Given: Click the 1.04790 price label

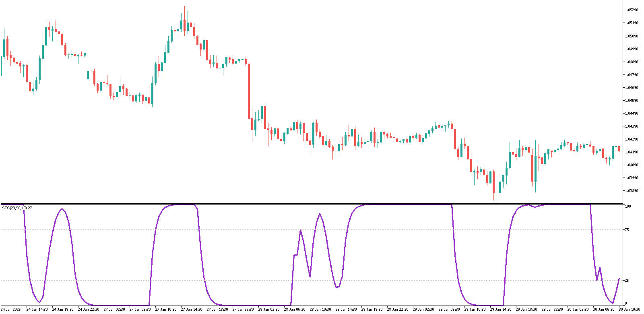Looking at the screenshot, I should point(632,75).
